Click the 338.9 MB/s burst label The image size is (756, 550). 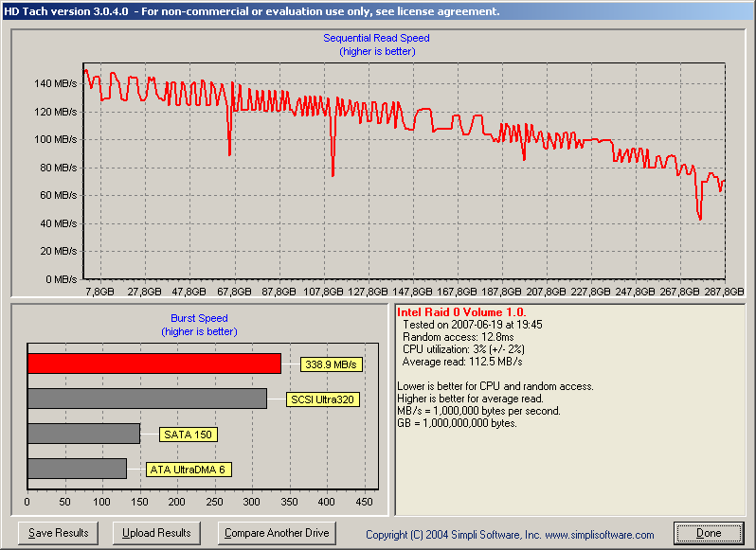(x=332, y=364)
